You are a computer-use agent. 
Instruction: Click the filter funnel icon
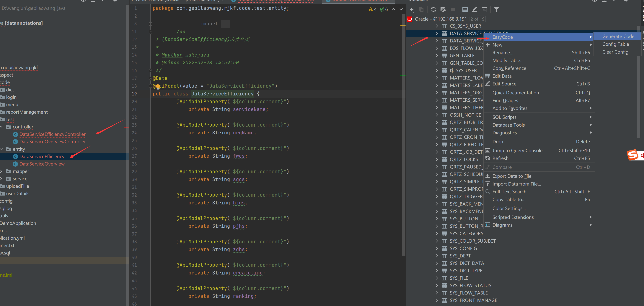point(496,9)
